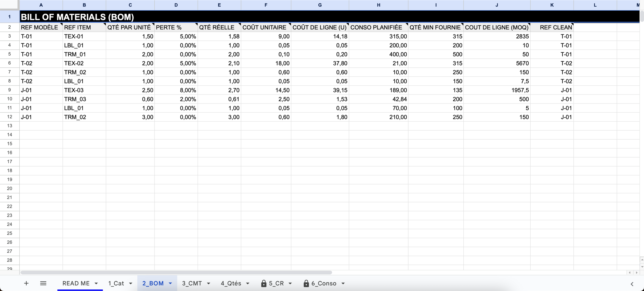Select column header F

[266, 5]
